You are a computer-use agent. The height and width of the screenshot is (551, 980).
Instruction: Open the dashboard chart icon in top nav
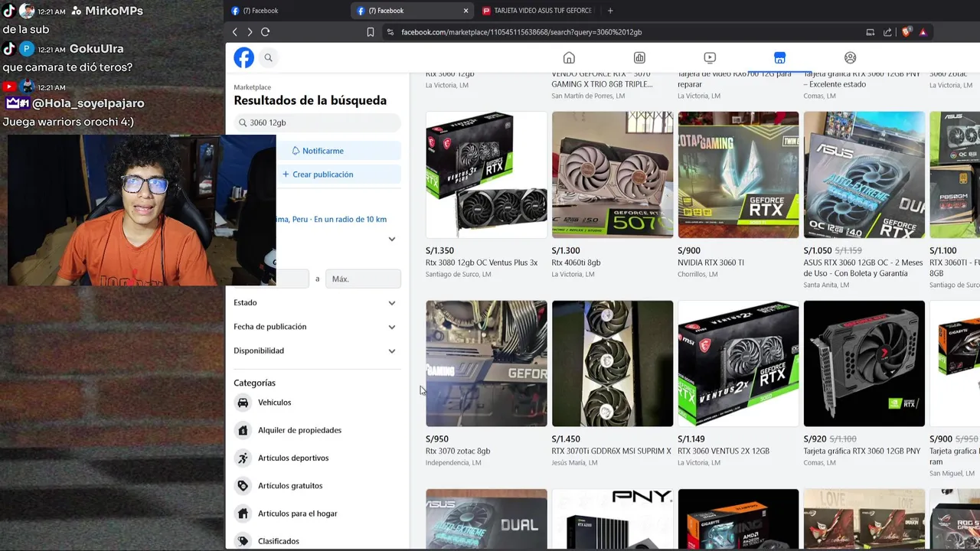639,57
